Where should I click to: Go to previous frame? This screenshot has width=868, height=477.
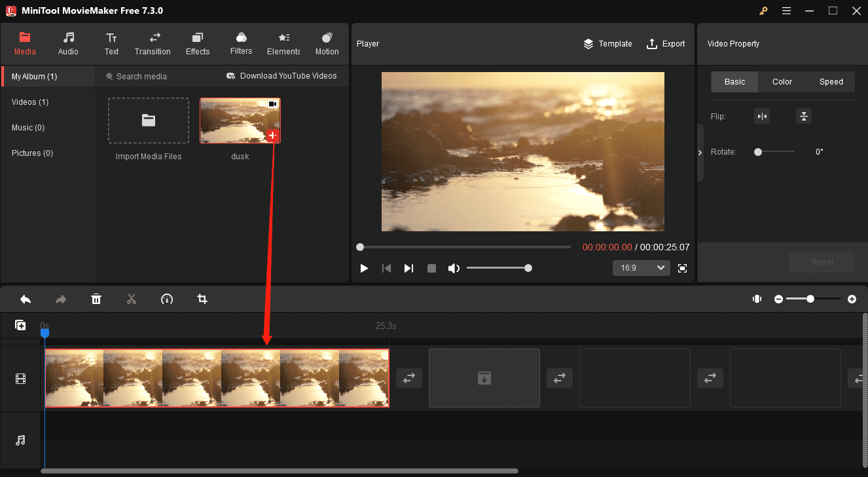[x=386, y=268]
